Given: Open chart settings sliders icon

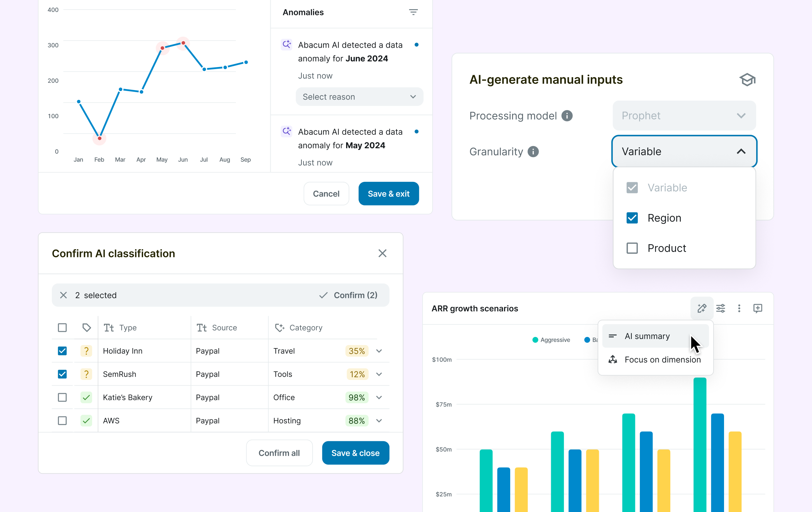Looking at the screenshot, I should pyautogui.click(x=721, y=308).
